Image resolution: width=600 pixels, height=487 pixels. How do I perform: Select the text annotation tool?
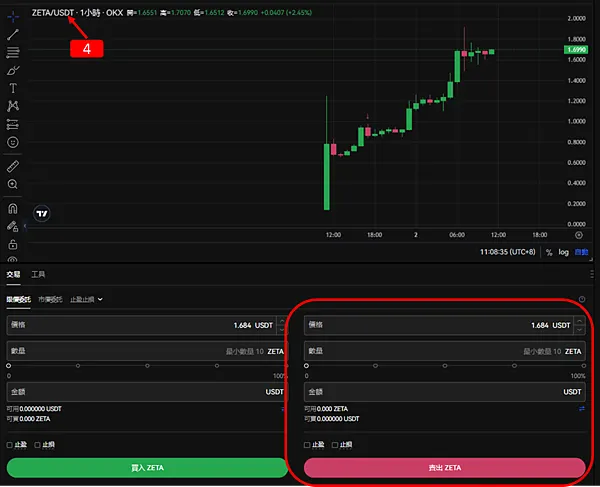click(13, 88)
